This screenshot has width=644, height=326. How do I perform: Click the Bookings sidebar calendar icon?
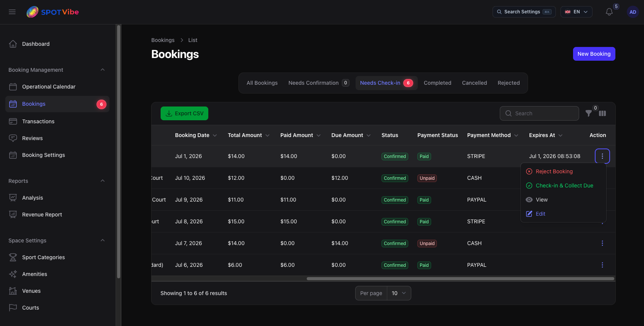(x=13, y=104)
